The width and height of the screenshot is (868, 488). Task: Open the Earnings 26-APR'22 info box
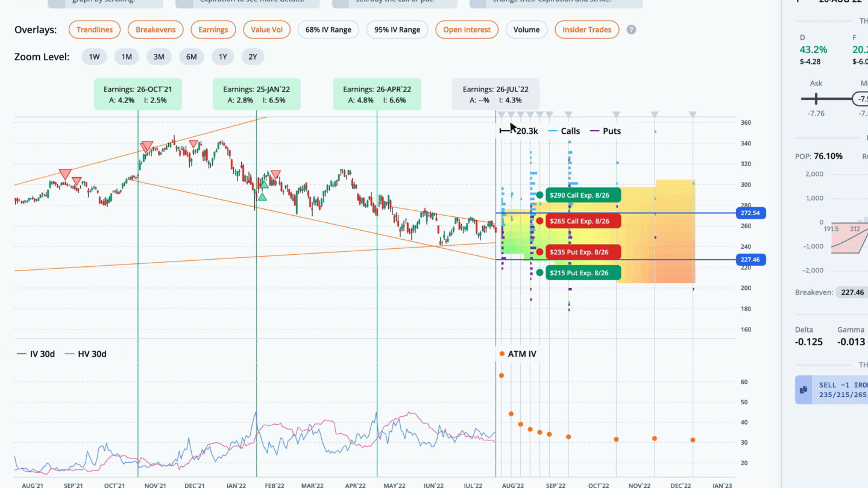(x=377, y=95)
